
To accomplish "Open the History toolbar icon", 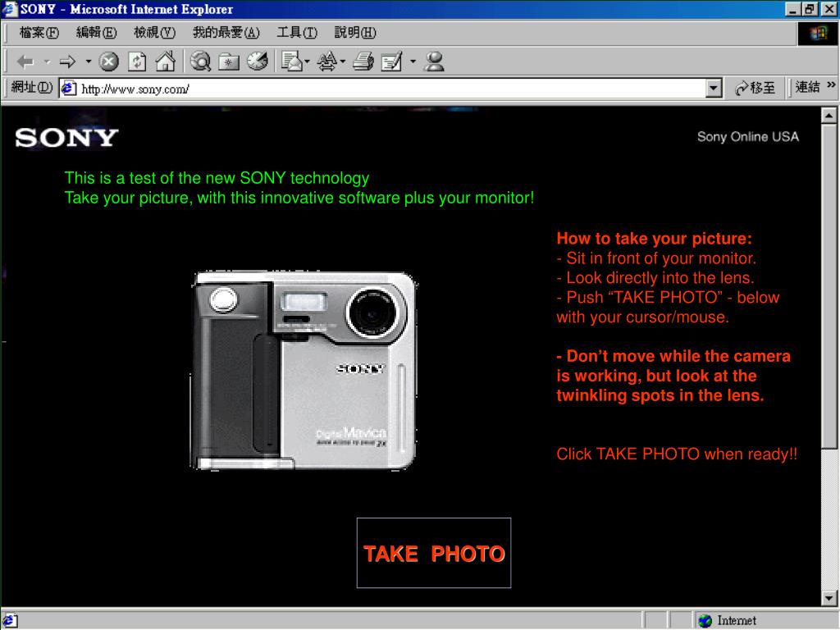I will click(x=258, y=61).
